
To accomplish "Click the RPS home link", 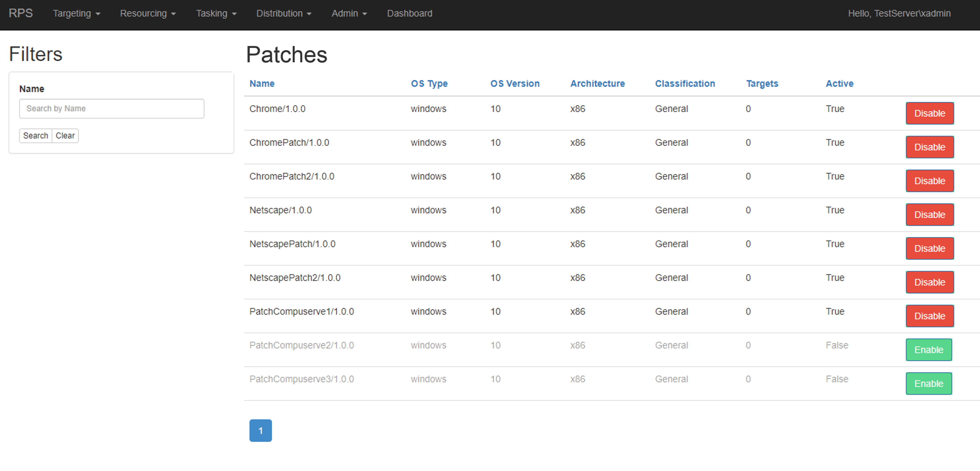I will point(21,13).
